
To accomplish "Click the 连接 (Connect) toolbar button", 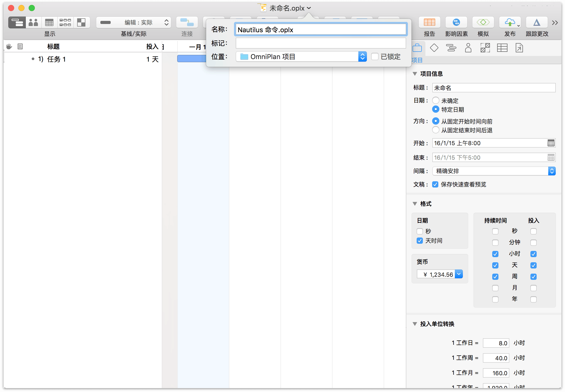I will pyautogui.click(x=187, y=22).
